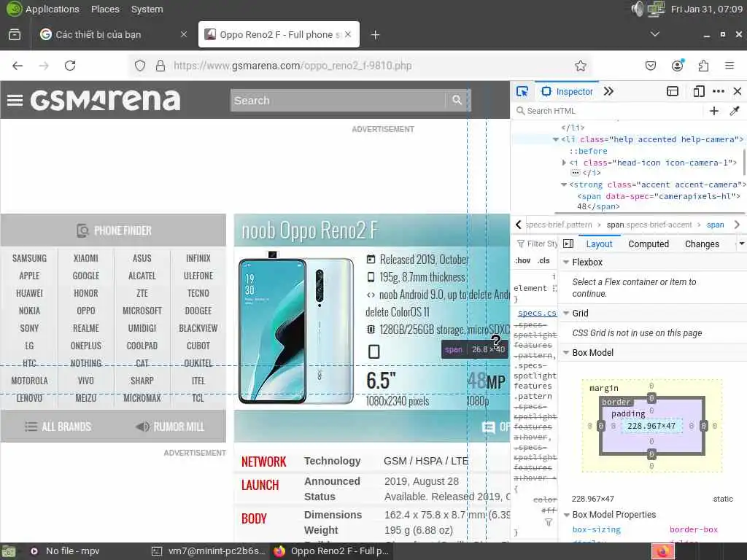The image size is (747, 560).
Task: Pick a page color with eyedropper
Action: (734, 111)
